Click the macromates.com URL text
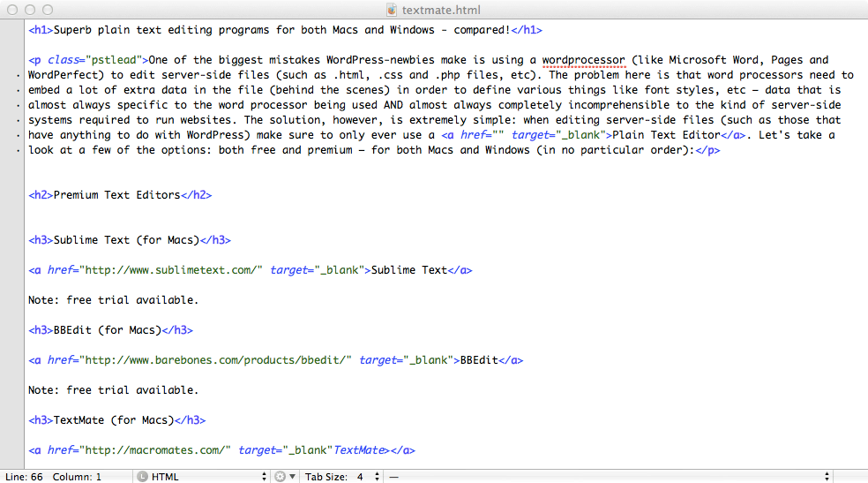The width and height of the screenshot is (868, 483). click(155, 449)
